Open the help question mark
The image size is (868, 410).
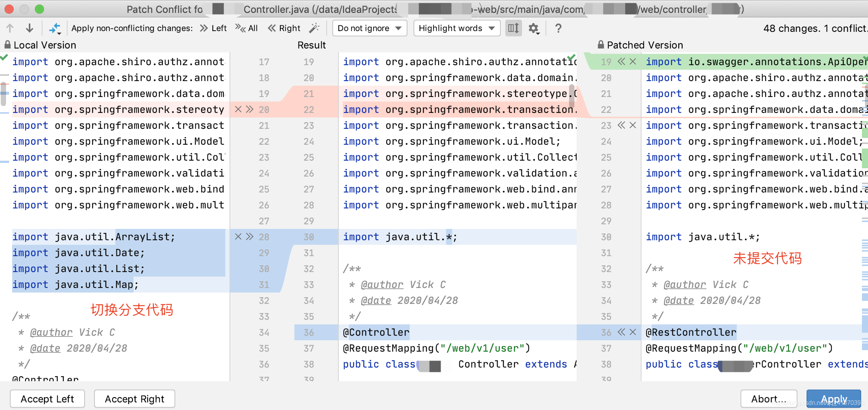(558, 28)
